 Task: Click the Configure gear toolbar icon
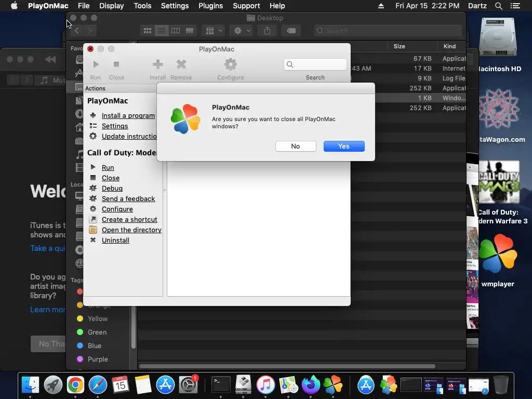pos(230,64)
